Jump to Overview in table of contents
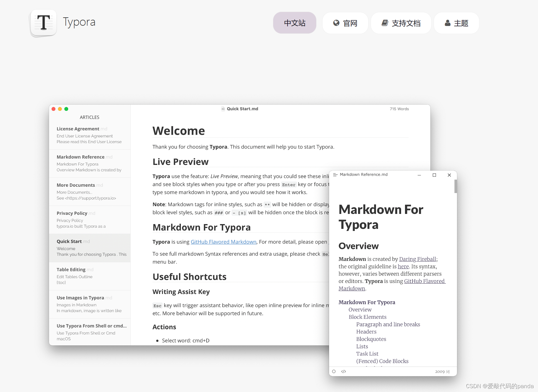The height and width of the screenshot is (392, 538). (x=360, y=310)
